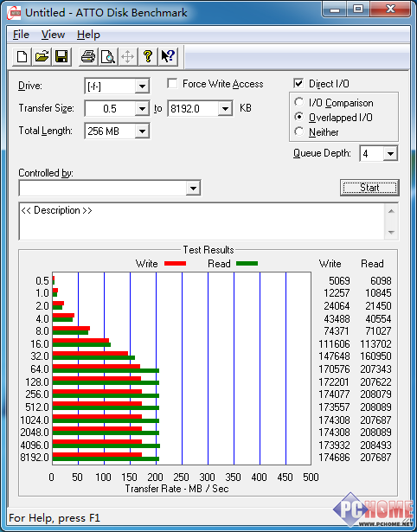Activate context help pointer icon
417x532 pixels.
click(x=168, y=56)
